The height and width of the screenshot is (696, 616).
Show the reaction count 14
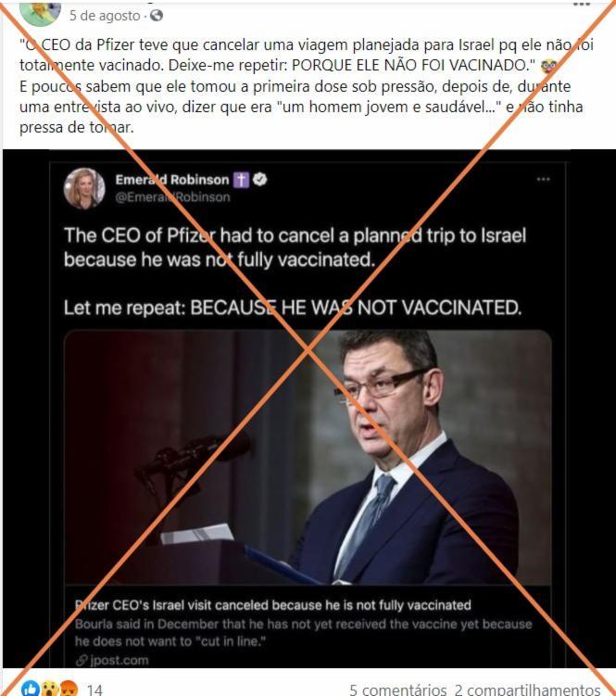tap(94, 690)
